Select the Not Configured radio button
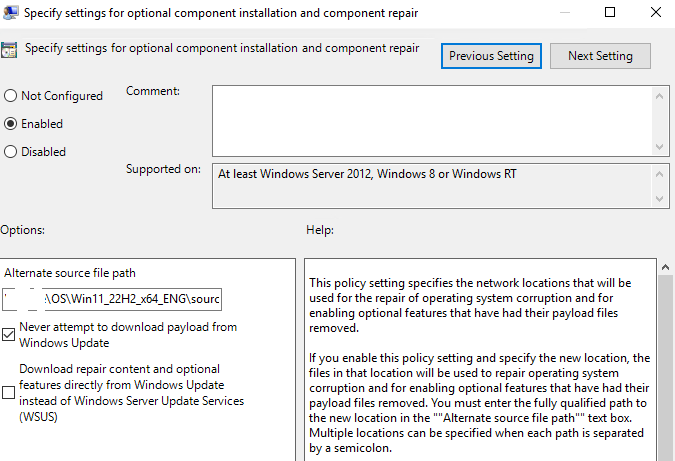 coord(10,96)
